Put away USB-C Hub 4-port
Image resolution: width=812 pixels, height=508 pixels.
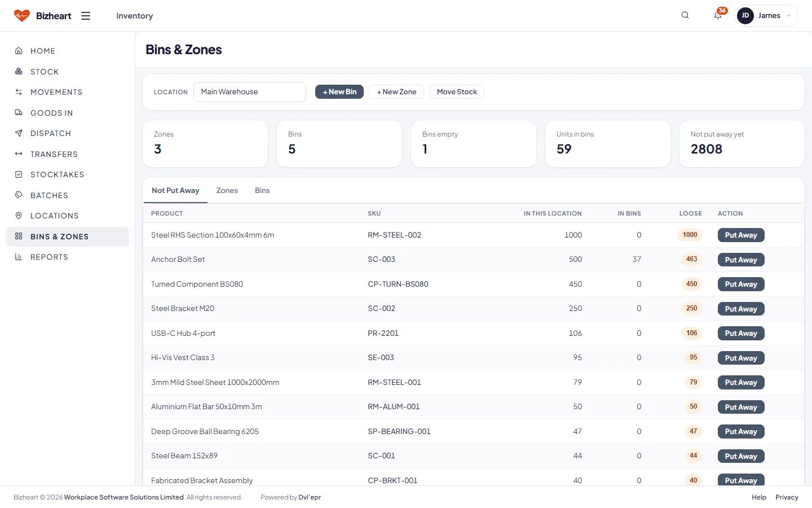pos(741,334)
